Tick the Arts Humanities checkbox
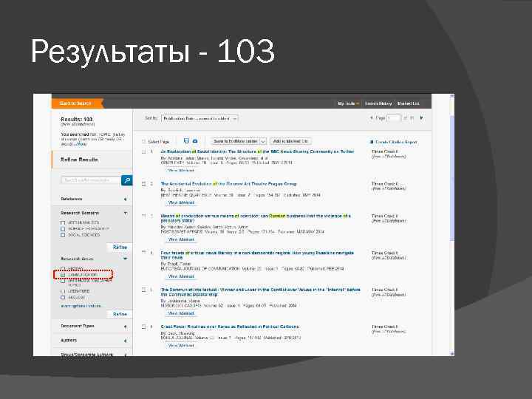Image resolution: width=532 pixels, height=399 pixels. point(63,223)
